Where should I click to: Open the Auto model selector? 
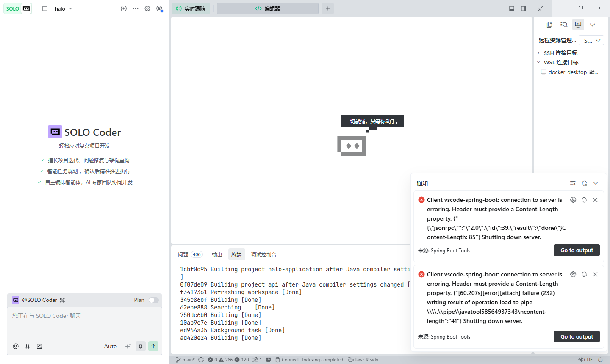(x=111, y=346)
